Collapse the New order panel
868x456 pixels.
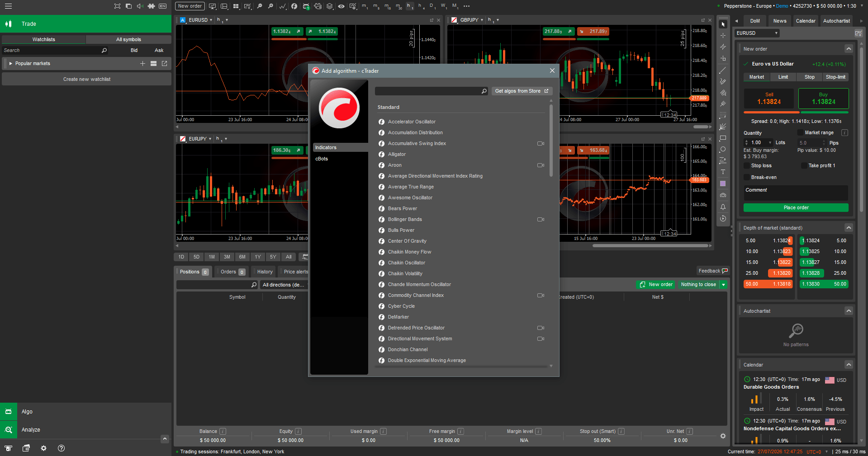pos(849,49)
